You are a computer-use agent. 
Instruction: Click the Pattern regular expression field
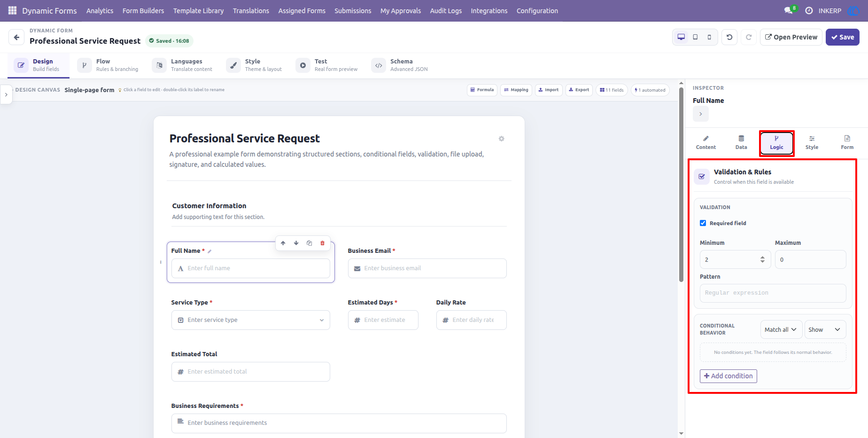(x=773, y=293)
